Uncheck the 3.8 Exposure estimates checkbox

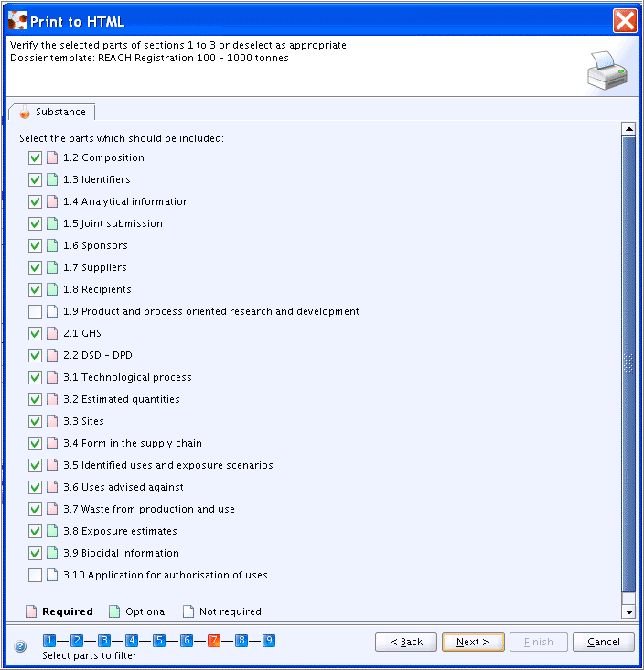coord(35,531)
